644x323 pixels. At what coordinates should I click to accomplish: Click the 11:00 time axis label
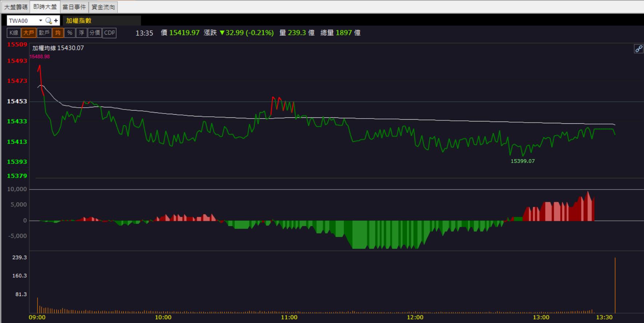click(289, 317)
